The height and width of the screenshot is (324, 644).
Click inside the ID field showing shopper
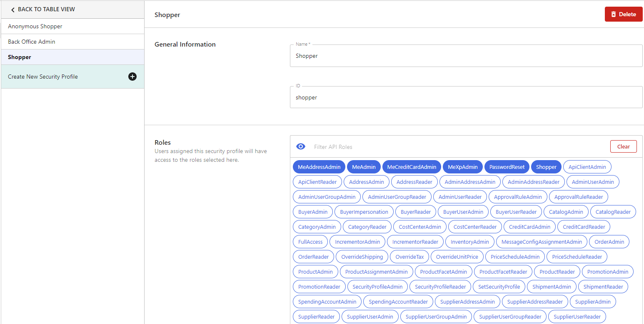click(466, 97)
